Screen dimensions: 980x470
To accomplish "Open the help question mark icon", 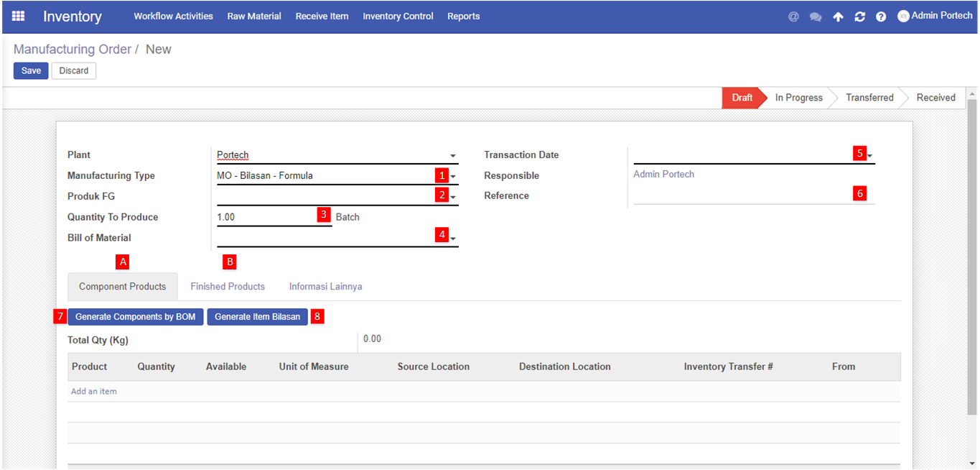I will [x=881, y=17].
